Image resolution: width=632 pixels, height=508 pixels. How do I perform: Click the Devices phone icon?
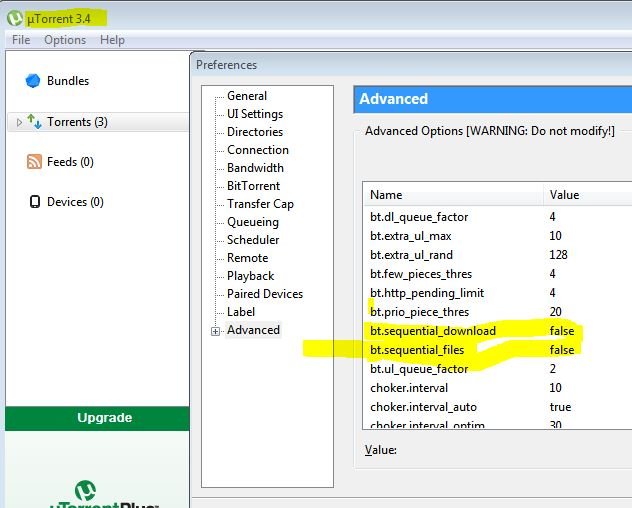(35, 202)
